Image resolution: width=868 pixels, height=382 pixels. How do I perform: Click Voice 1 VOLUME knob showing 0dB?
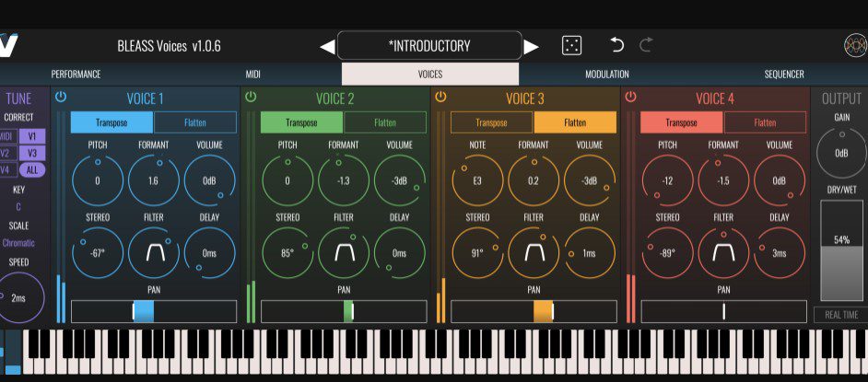pos(210,180)
